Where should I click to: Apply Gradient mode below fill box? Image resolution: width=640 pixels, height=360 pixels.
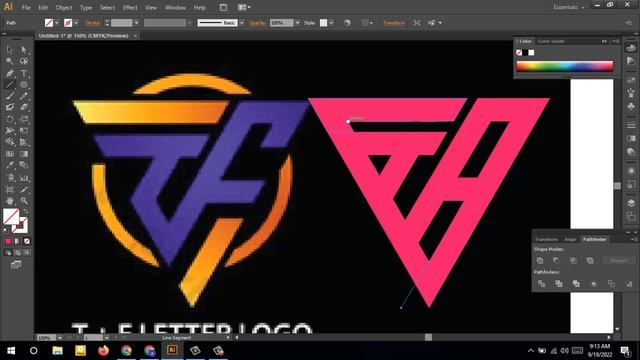pyautogui.click(x=17, y=241)
